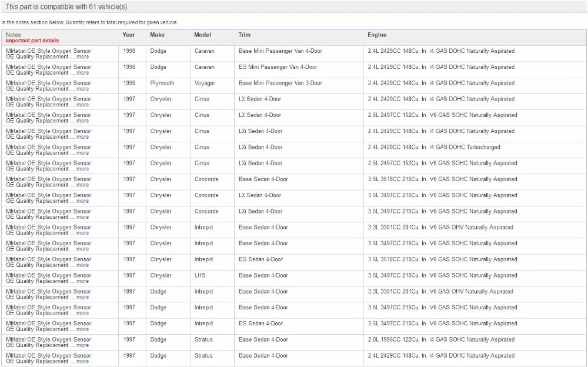The height and width of the screenshot is (367, 588).
Task: Select the 'ES Sedan 4-Door' trim in Chrysler Intrepid row
Action: (x=260, y=259)
